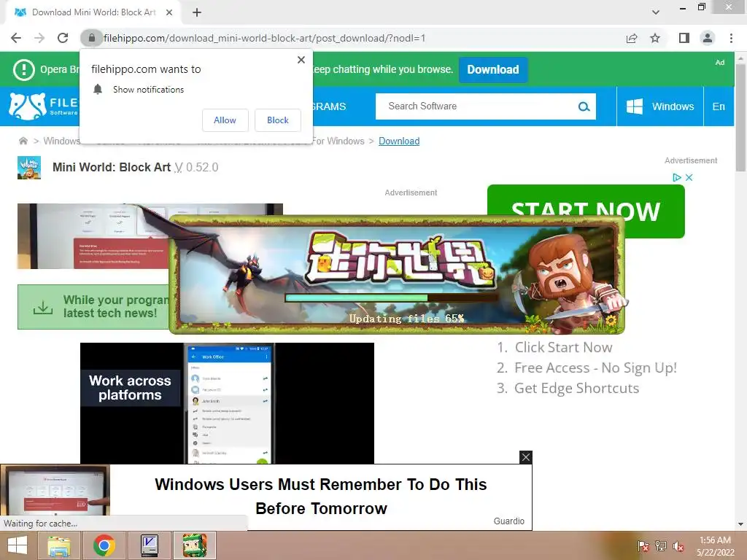747x560 pixels.
Task: Click the network tray icon
Action: (x=661, y=546)
